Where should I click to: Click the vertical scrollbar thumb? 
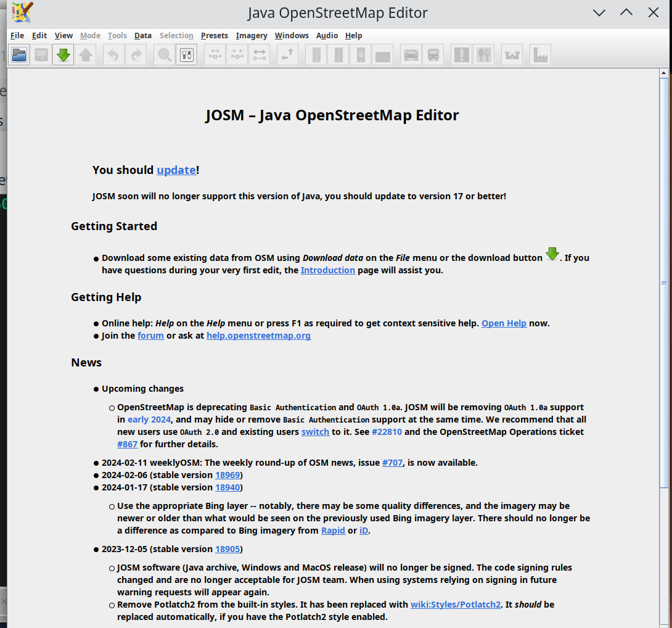[664, 283]
